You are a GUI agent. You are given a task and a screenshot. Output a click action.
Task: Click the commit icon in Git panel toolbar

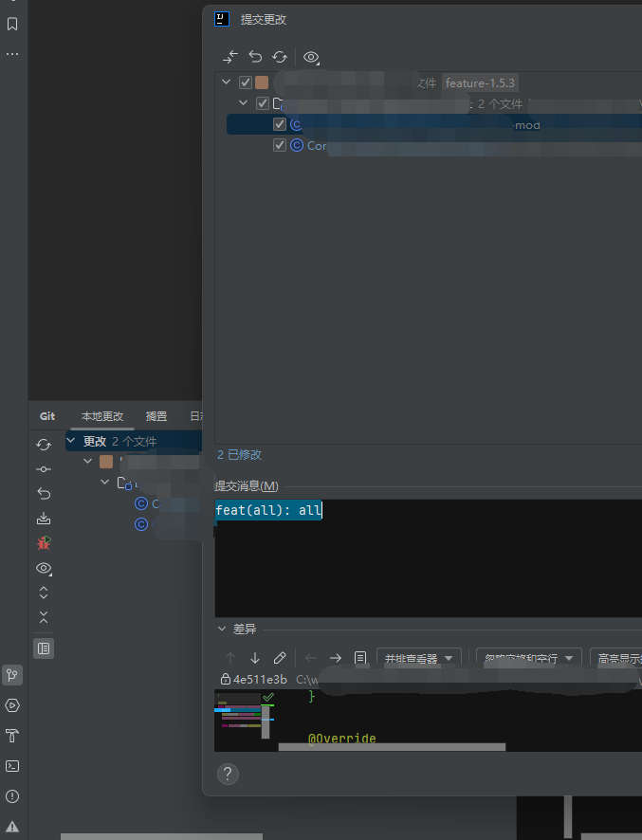pos(44,469)
